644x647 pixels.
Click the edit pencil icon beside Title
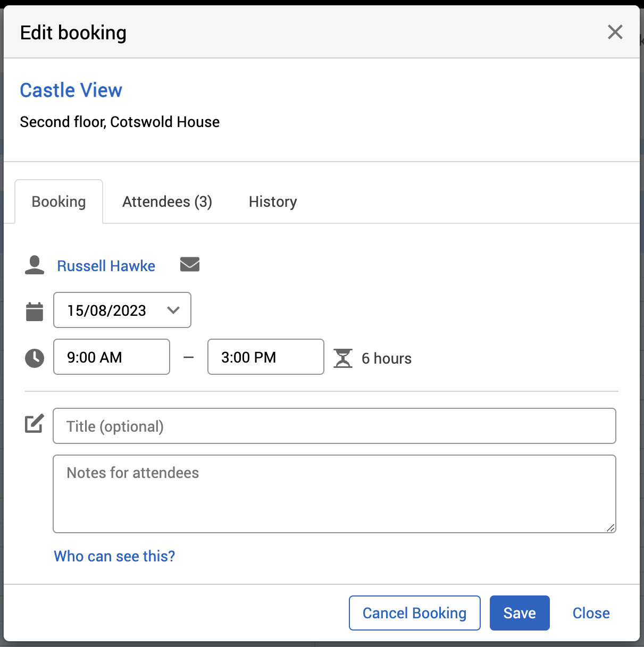[x=35, y=424]
